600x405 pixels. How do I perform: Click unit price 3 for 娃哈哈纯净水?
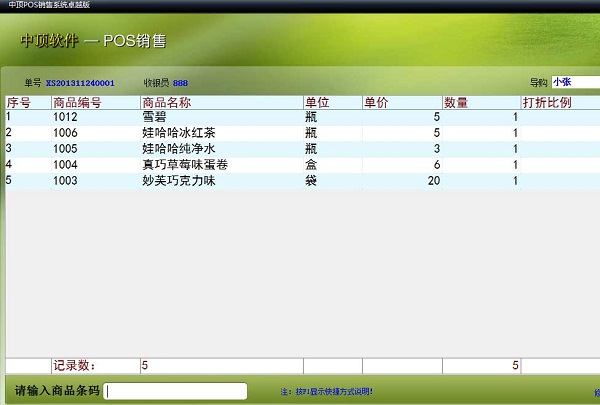point(437,149)
